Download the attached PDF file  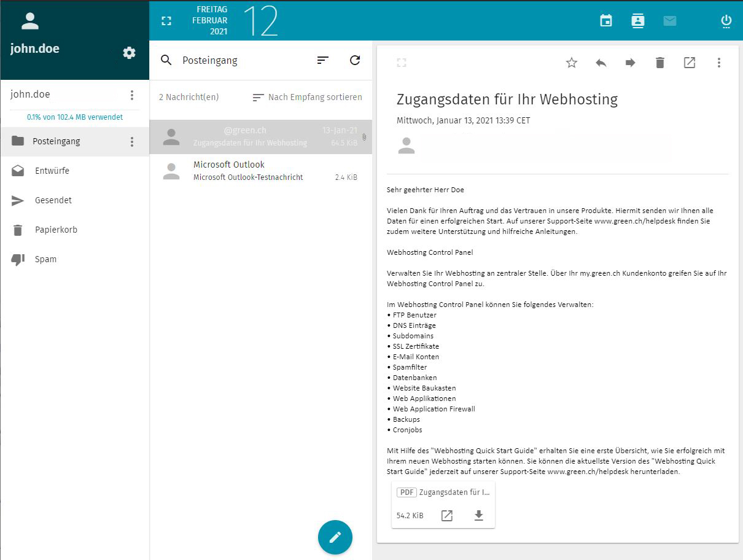[478, 516]
